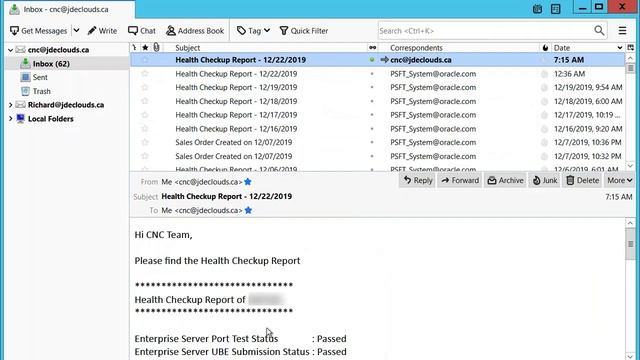Open tasks tab icon in title bar
The height and width of the screenshot is (360, 640).
tap(556, 9)
